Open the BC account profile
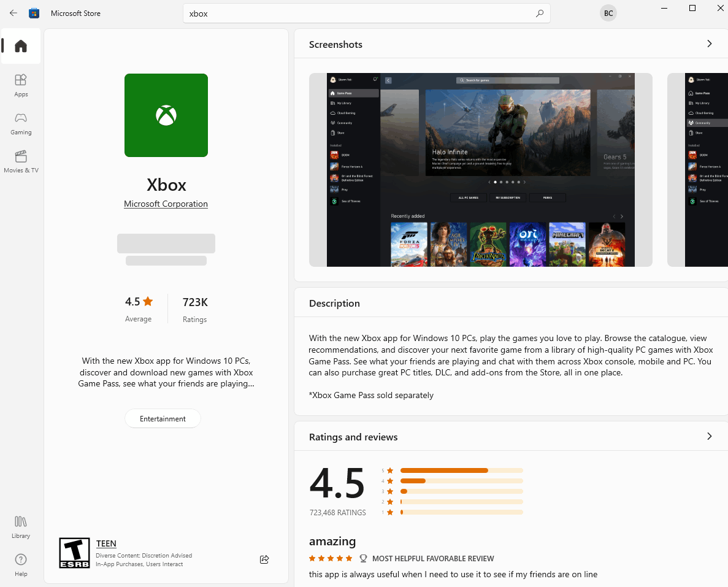Screen dimensions: 728x587 click(608, 13)
